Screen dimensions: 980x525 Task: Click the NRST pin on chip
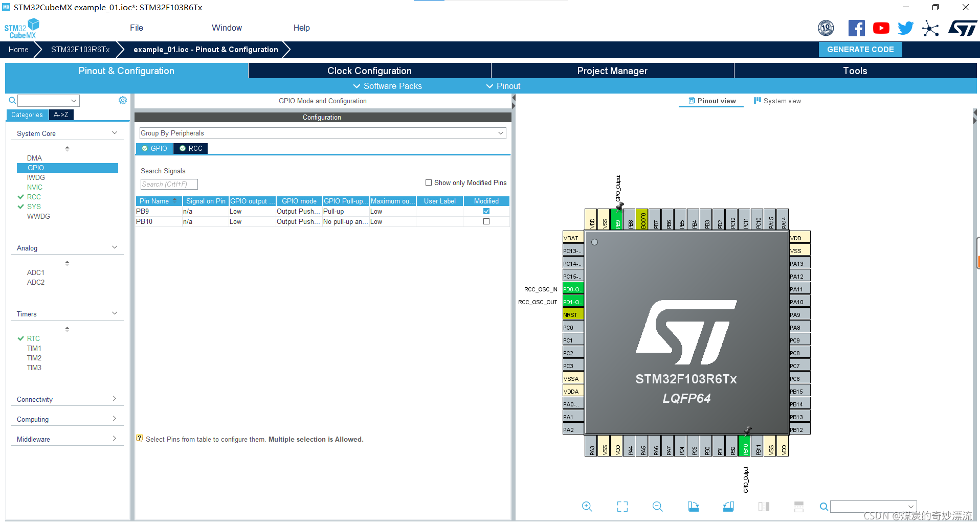coord(573,314)
